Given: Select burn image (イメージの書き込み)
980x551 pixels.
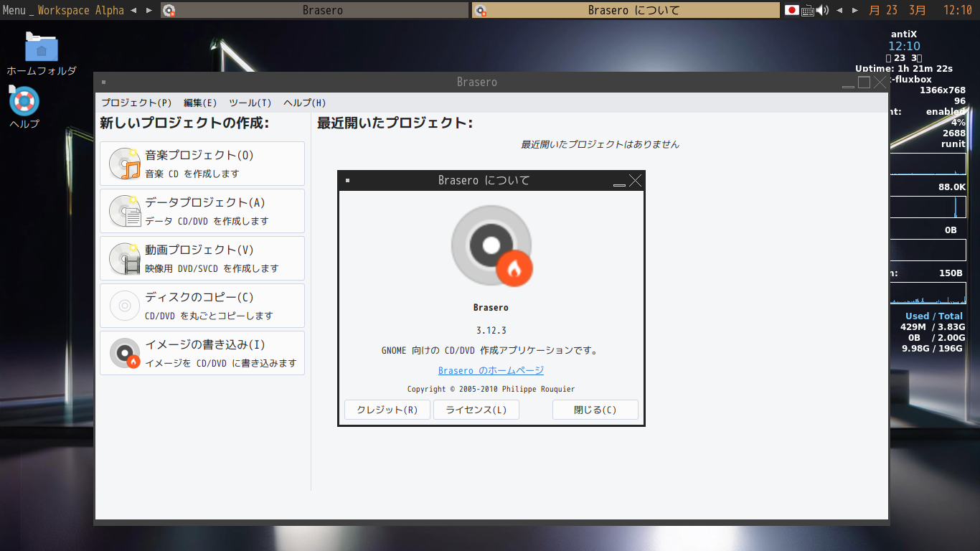Looking at the screenshot, I should click(202, 353).
